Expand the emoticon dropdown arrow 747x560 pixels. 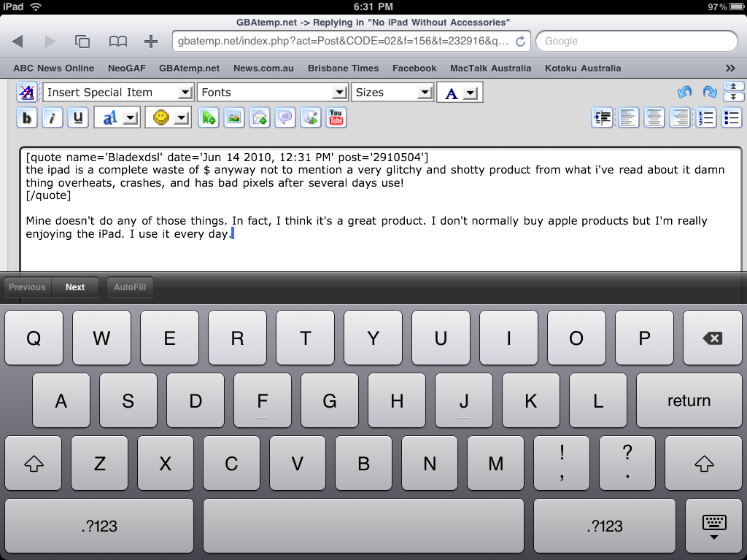tap(181, 118)
